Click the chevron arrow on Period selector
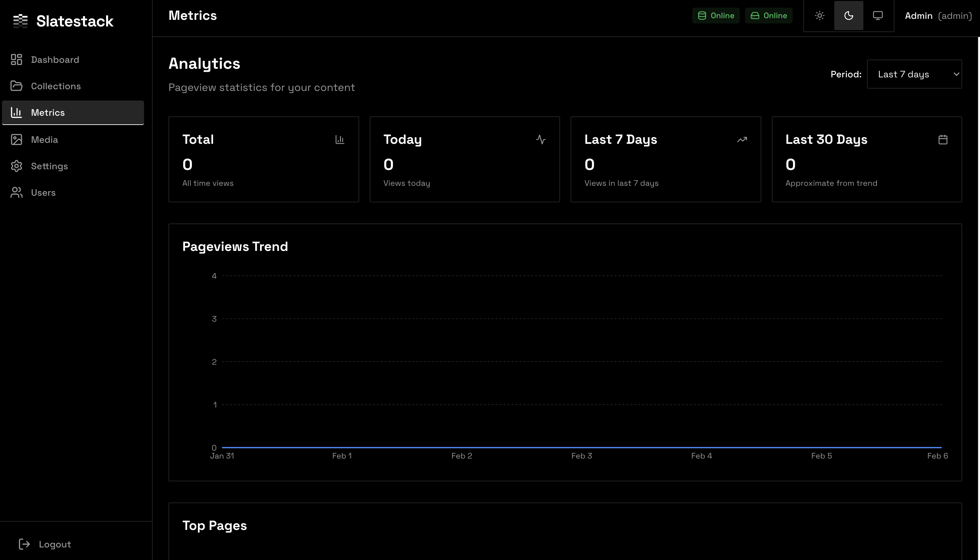Image resolution: width=980 pixels, height=560 pixels. (x=956, y=74)
